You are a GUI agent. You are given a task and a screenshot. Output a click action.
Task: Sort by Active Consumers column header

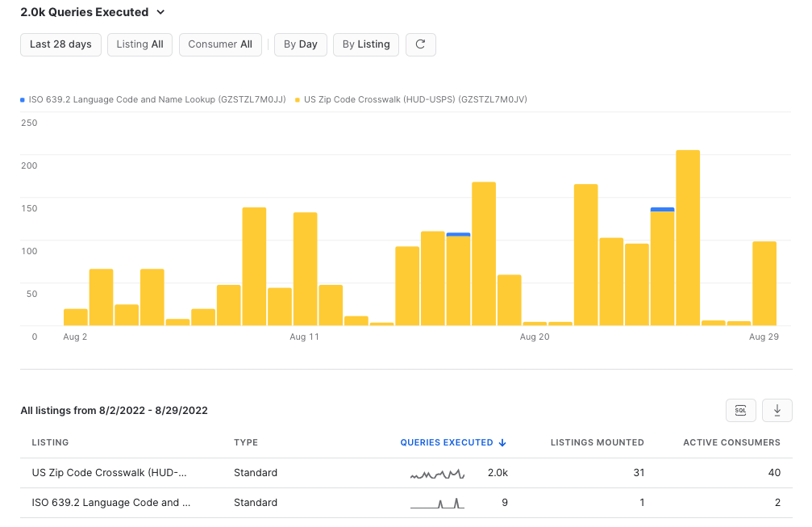(731, 442)
